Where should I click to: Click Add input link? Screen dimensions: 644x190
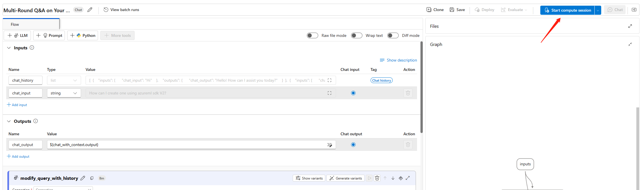point(17,105)
